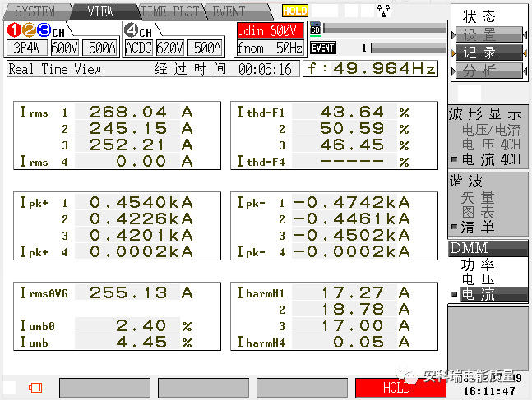The height and width of the screenshot is (400, 532).
Task: Click the Real Time View label
Action: (54, 69)
